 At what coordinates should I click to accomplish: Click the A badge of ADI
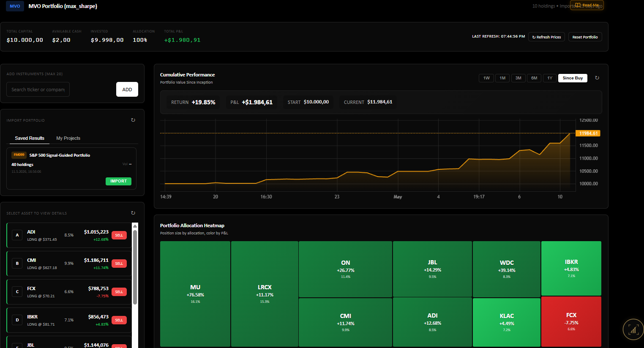(17, 235)
